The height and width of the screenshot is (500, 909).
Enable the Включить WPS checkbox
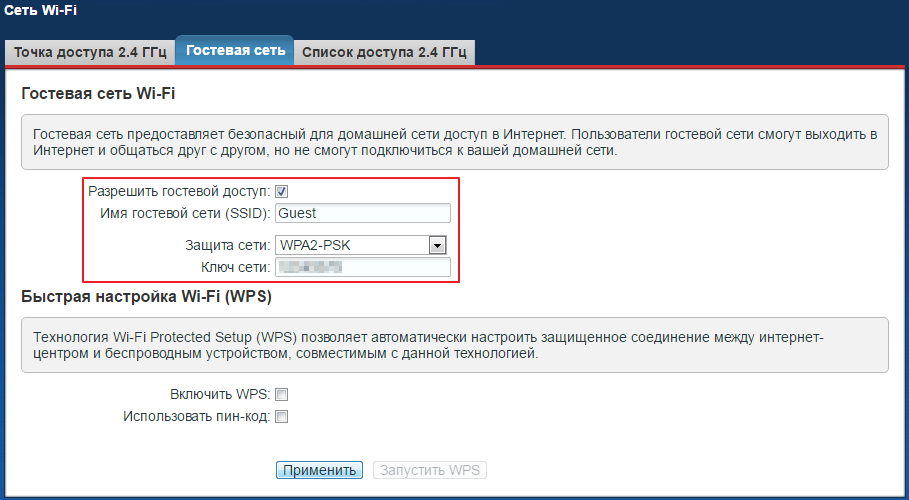point(282,394)
